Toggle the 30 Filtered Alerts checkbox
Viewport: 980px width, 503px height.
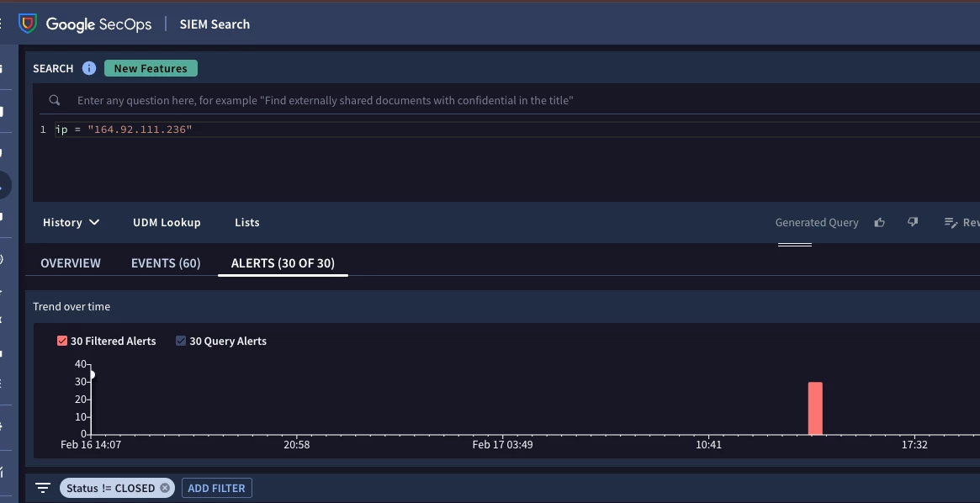click(62, 341)
